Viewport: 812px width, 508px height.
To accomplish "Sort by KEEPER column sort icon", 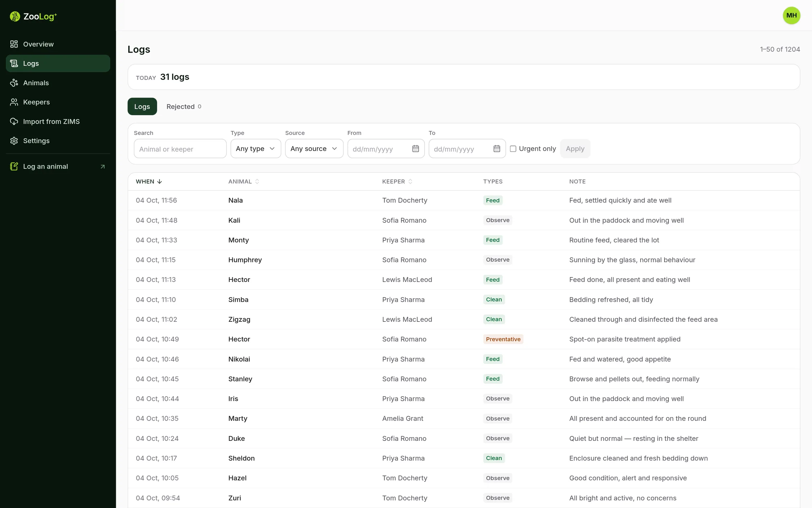I will [x=410, y=181].
